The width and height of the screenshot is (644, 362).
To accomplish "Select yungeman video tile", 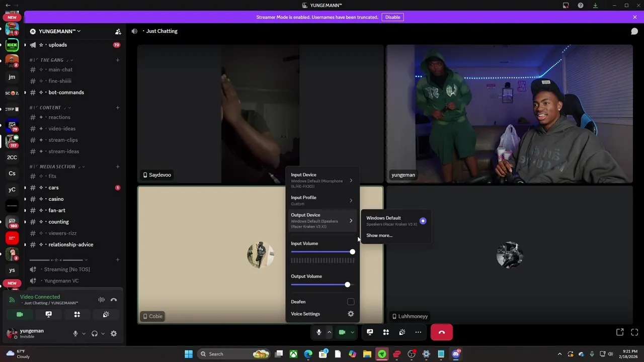I will [x=509, y=114].
